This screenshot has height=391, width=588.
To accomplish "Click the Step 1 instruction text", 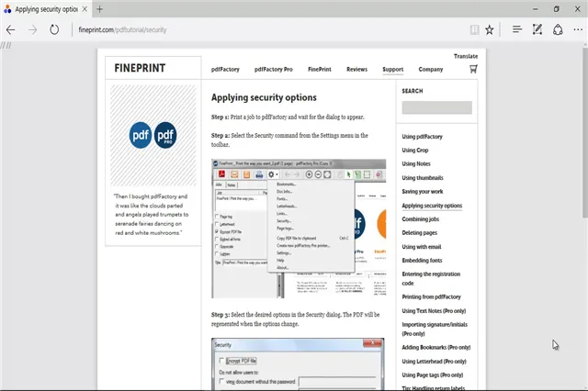I will pyautogui.click(x=288, y=117).
